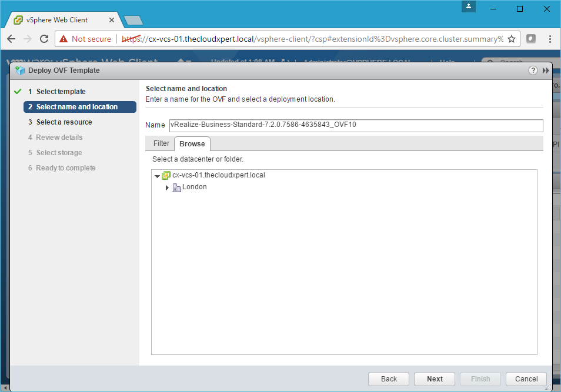
Task: Click the browser extension icon beside the star
Action: pyautogui.click(x=531, y=39)
